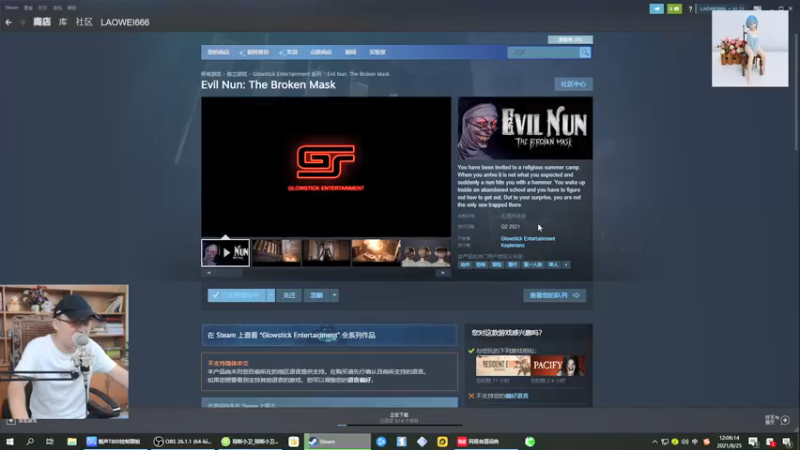Open the 偏好语言 link under interest panel
This screenshot has height=450, width=800.
point(517,396)
